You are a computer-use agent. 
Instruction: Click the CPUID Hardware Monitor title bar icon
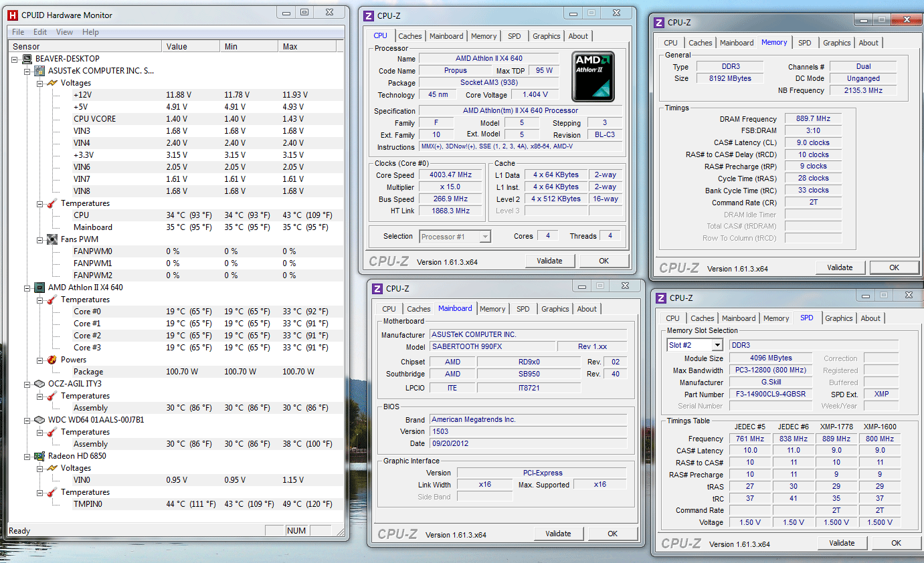(12, 15)
